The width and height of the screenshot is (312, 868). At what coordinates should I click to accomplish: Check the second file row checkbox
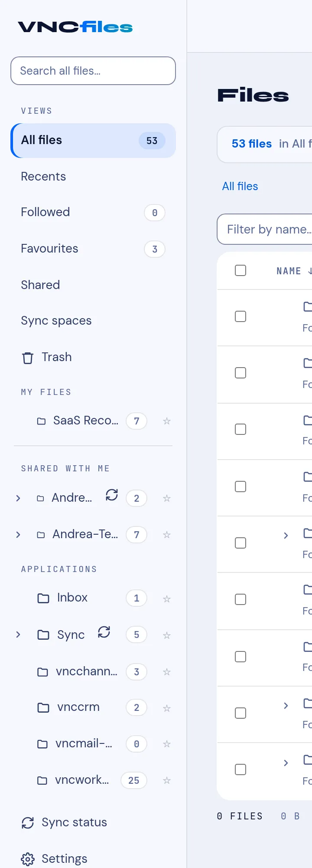pyautogui.click(x=240, y=373)
